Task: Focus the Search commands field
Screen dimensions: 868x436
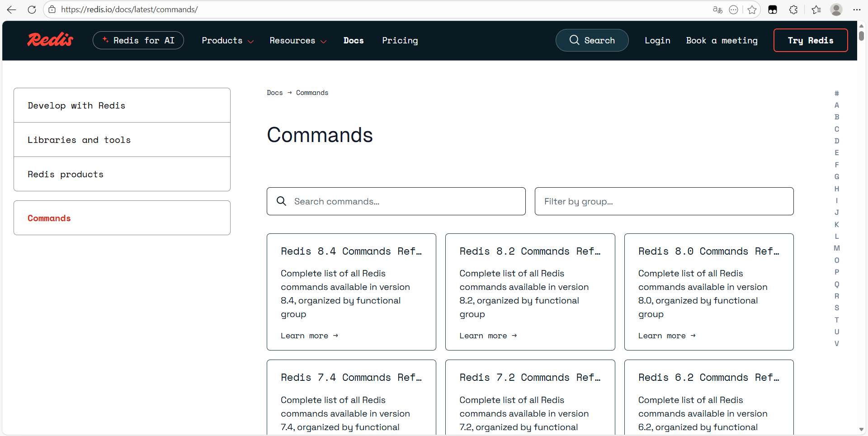Action: pyautogui.click(x=396, y=201)
